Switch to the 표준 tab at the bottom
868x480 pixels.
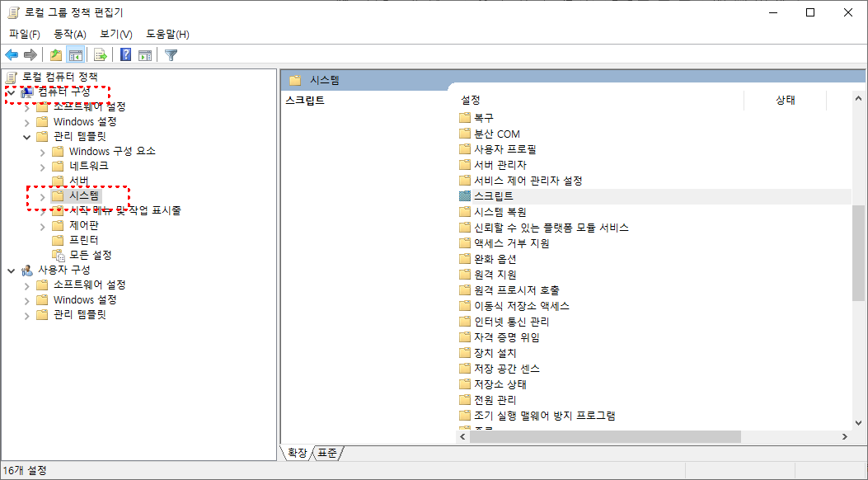[326, 453]
